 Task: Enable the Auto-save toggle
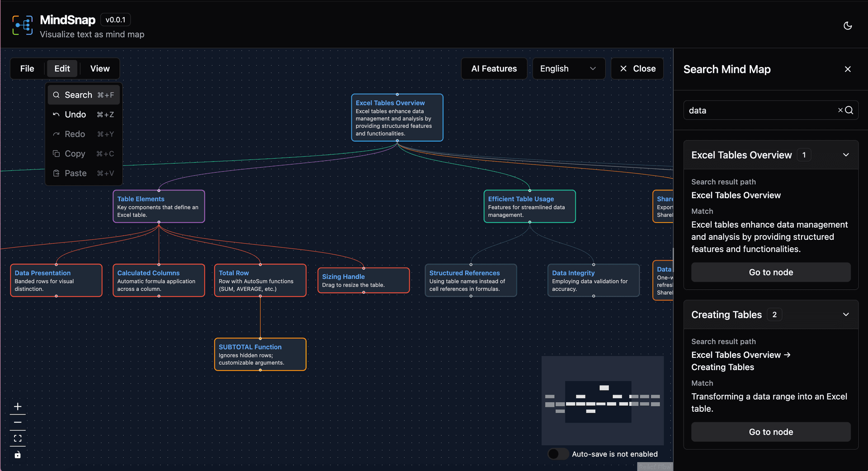[x=558, y=454]
